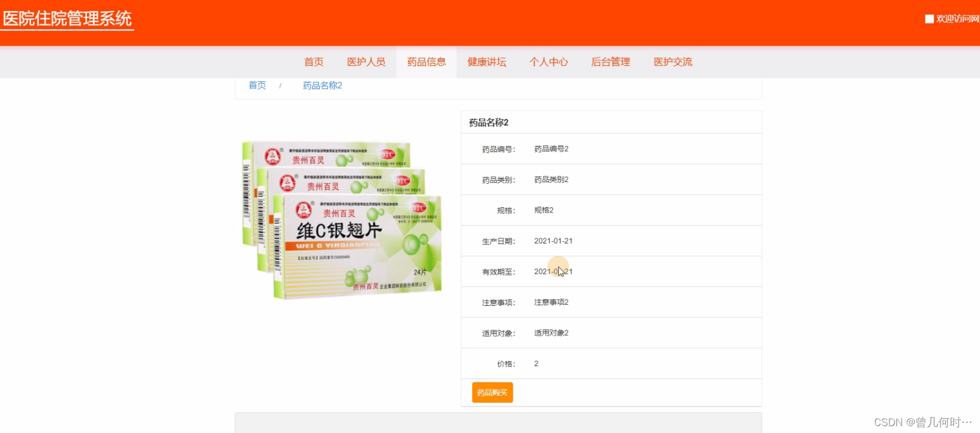Viewport: 980px width, 433px height.
Task: Go to the 医护人员 menu
Action: point(366,62)
